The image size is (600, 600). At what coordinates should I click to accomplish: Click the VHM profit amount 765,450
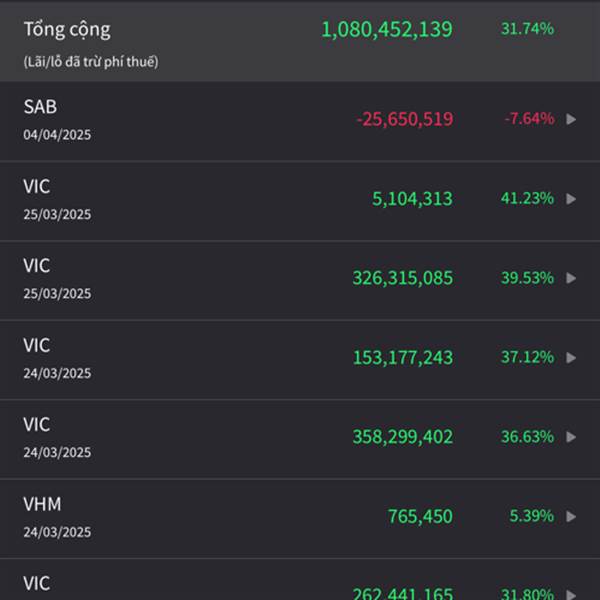[420, 517]
